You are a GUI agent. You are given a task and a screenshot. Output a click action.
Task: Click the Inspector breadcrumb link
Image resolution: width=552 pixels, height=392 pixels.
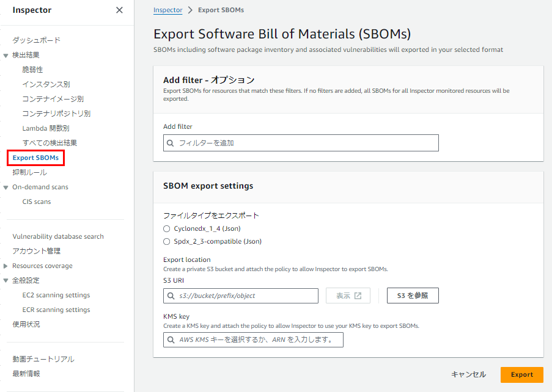(168, 10)
